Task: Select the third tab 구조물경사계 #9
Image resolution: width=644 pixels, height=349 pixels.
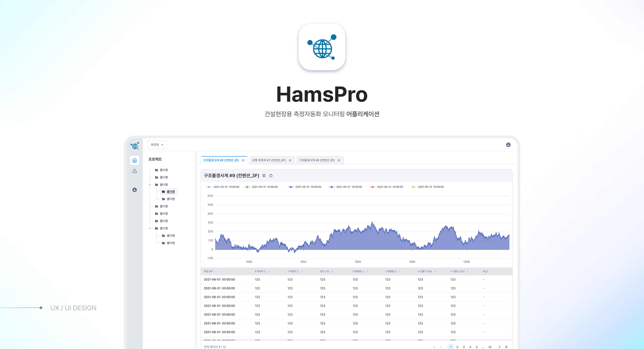Action: click(316, 160)
